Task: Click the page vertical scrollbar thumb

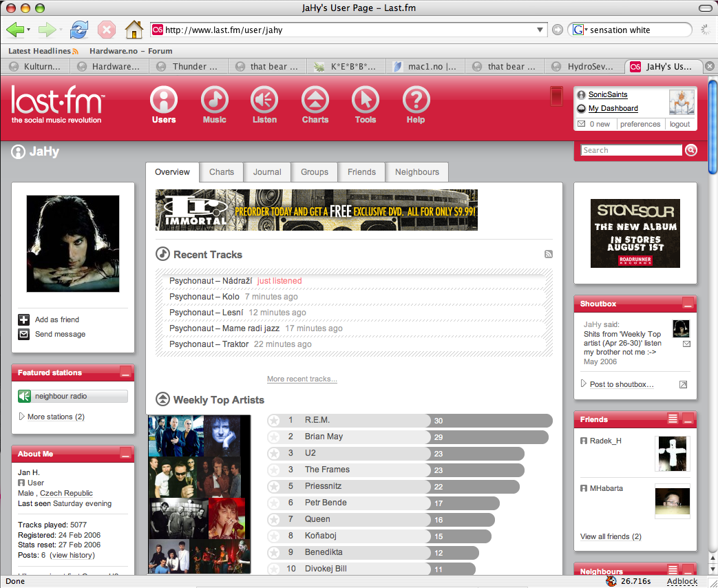Action: 712,127
